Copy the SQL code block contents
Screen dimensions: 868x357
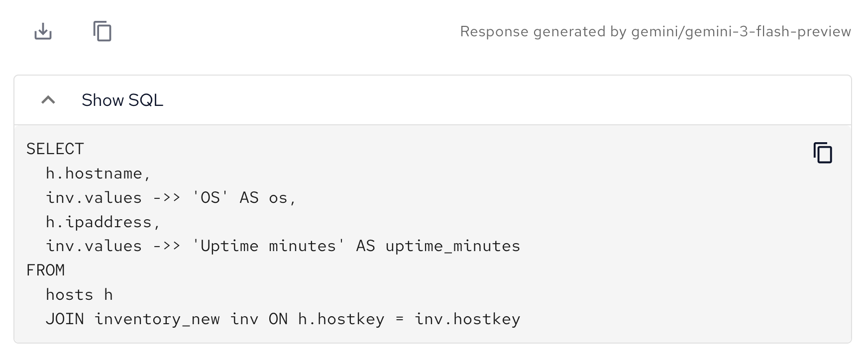pos(823,153)
